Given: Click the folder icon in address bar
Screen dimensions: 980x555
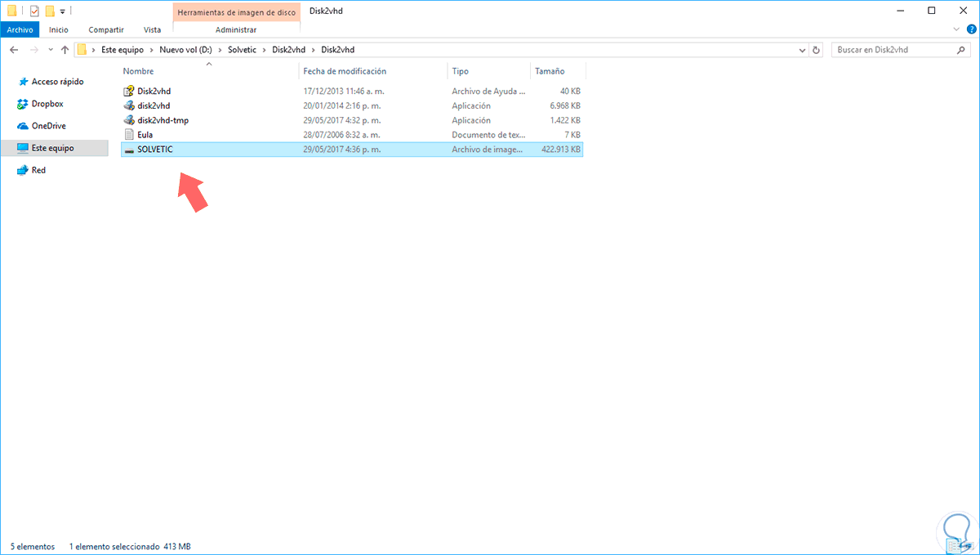Looking at the screenshot, I should click(x=82, y=50).
